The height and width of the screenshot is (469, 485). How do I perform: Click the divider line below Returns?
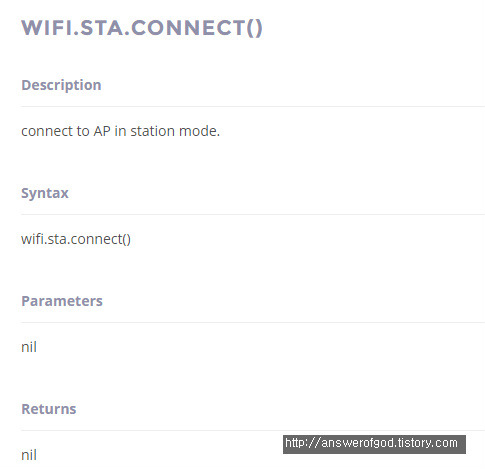253,431
